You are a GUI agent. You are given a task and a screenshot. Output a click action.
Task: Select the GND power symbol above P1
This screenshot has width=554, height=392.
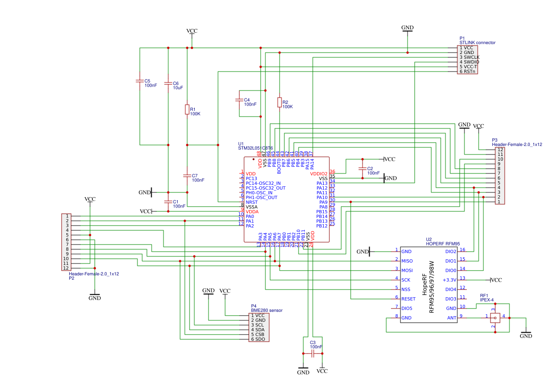pyautogui.click(x=407, y=28)
